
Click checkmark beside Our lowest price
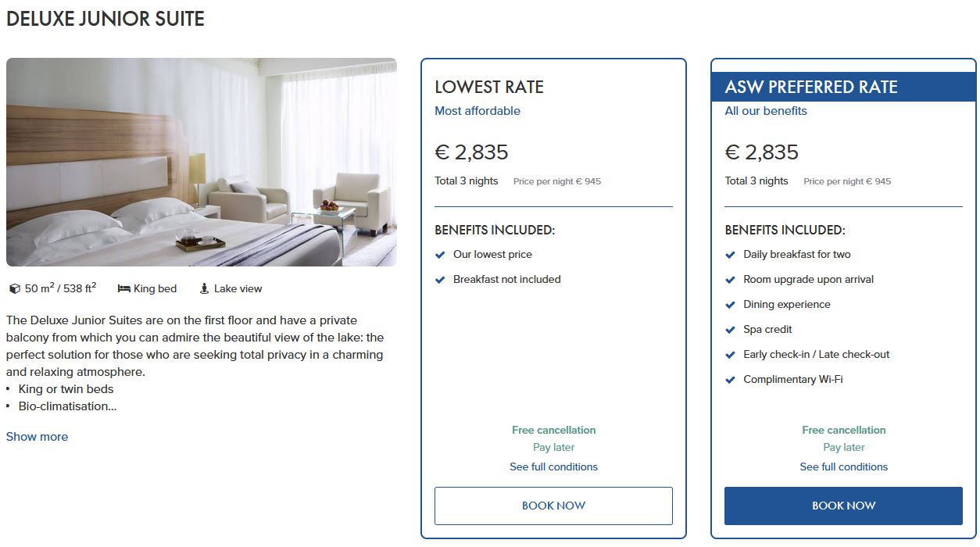point(440,255)
